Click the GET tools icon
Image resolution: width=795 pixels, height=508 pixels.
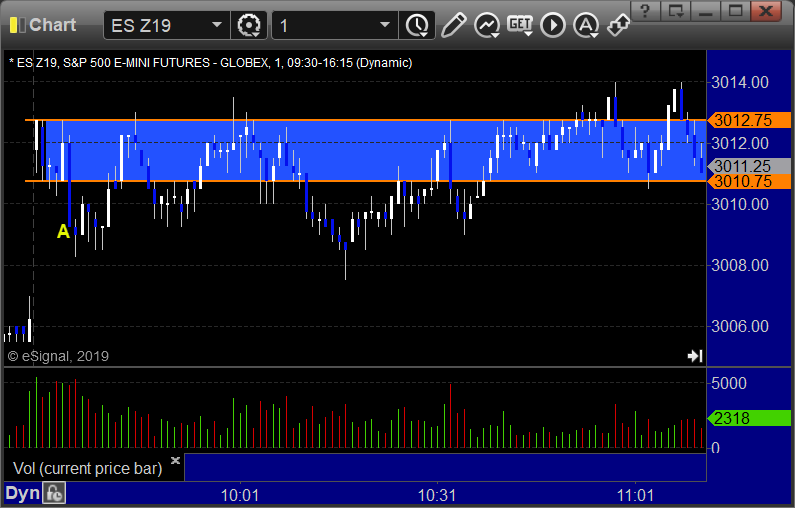tap(520, 25)
